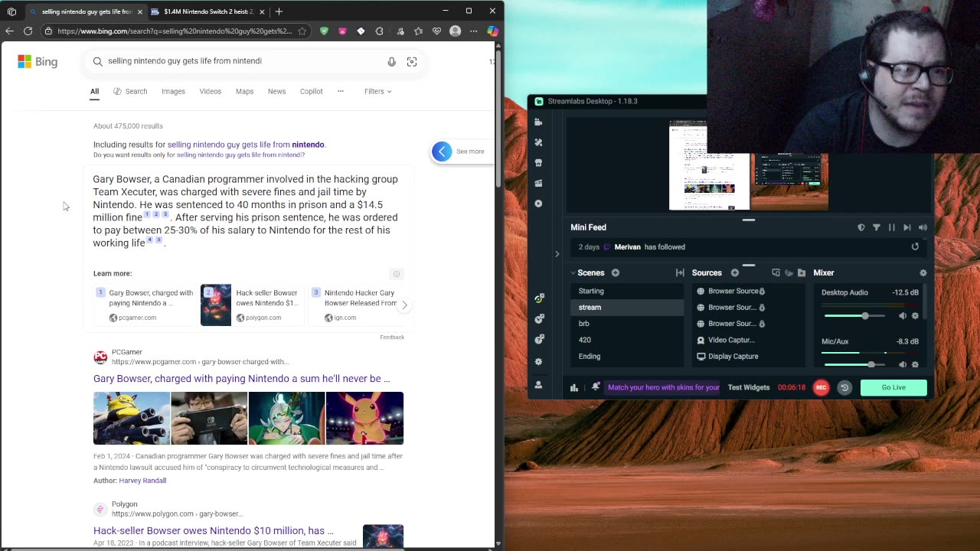Screen dimensions: 980x551
Task: Open the browser Extensions puzzle icon
Action: pyautogui.click(x=380, y=31)
